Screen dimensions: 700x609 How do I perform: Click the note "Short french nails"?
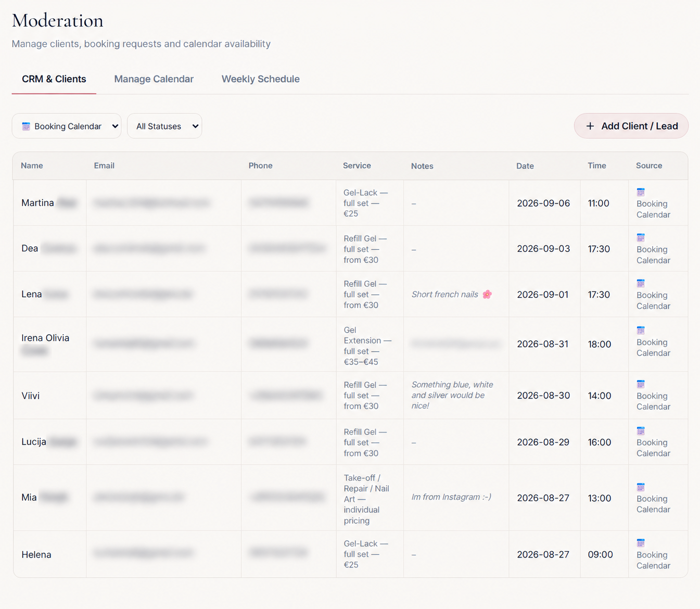tap(445, 295)
